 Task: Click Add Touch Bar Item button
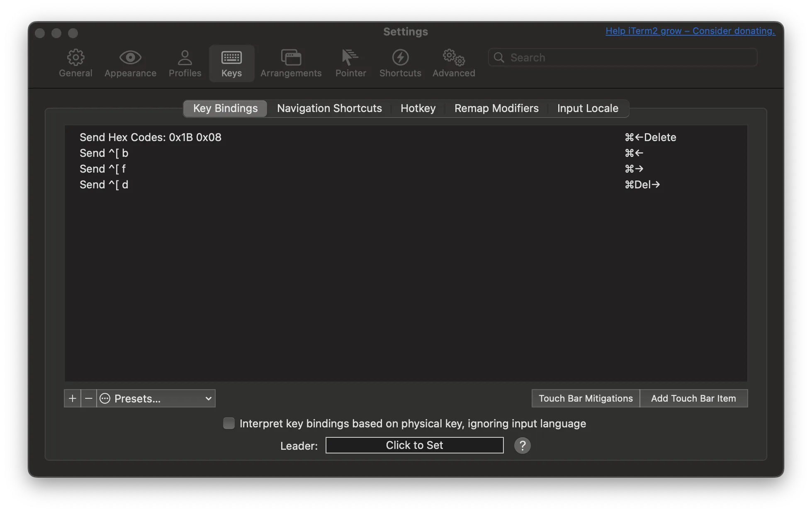click(693, 398)
